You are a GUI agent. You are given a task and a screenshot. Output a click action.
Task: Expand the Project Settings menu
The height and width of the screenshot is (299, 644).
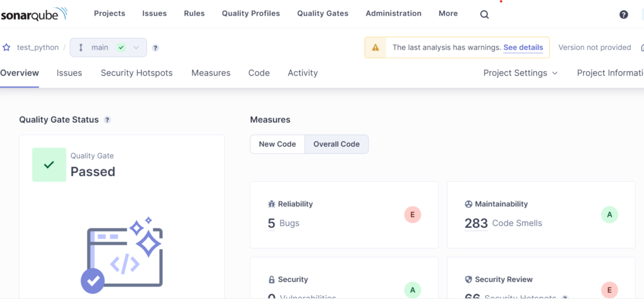[520, 73]
